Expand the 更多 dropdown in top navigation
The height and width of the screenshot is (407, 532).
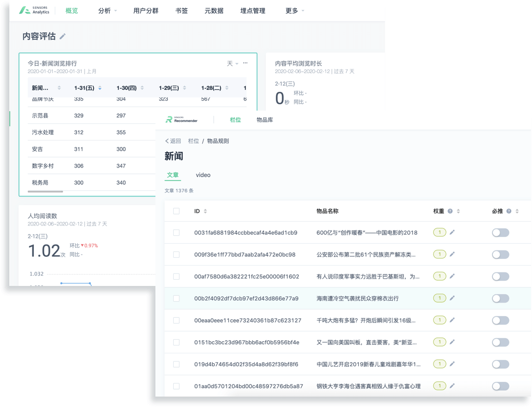click(x=295, y=10)
